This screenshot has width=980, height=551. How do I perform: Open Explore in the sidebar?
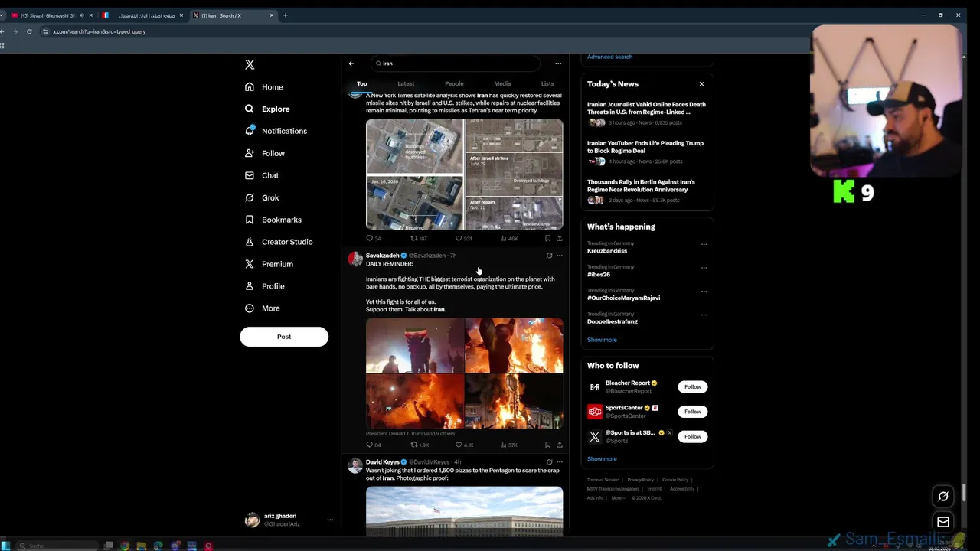267,109
